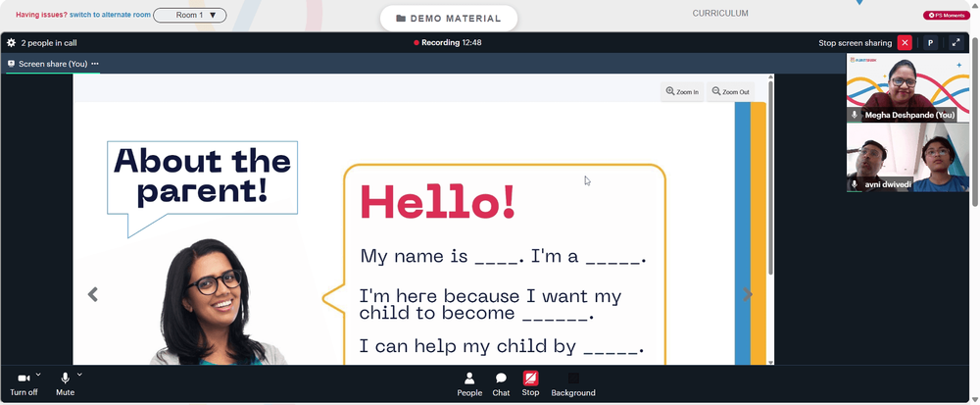980x405 pixels.
Task: Click the red stop screen sharing X
Action: coord(905,42)
